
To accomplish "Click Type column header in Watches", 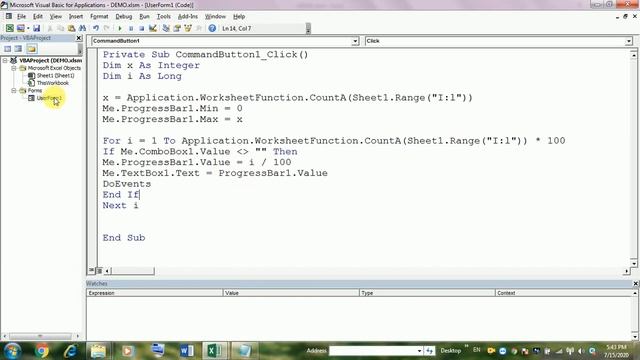I will (427, 293).
